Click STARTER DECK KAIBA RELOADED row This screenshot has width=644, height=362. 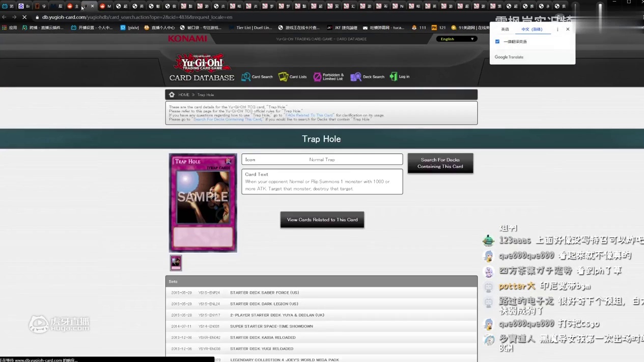pyautogui.click(x=321, y=338)
